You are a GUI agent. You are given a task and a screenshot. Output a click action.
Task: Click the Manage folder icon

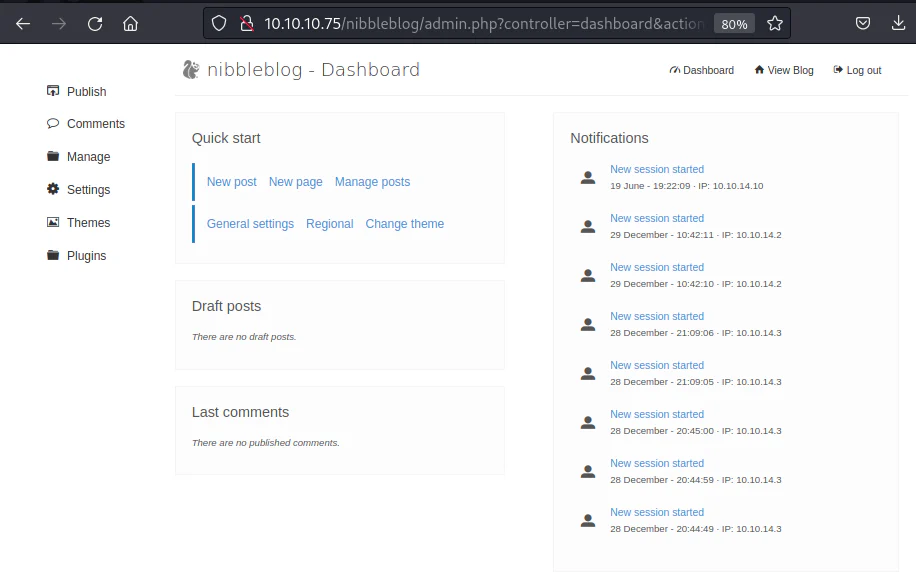pos(53,156)
